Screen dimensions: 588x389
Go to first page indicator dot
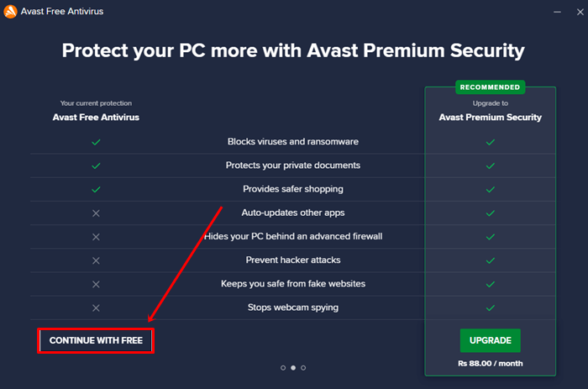[282, 367]
